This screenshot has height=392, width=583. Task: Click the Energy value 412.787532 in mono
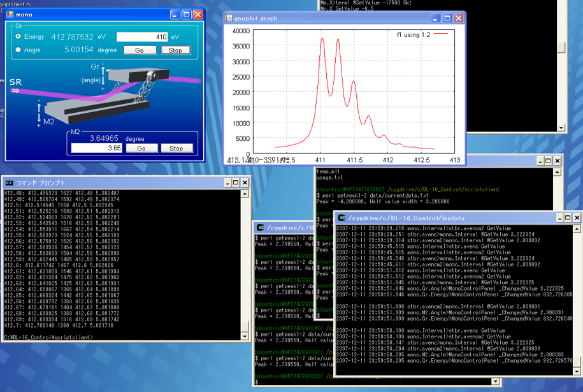72,37
